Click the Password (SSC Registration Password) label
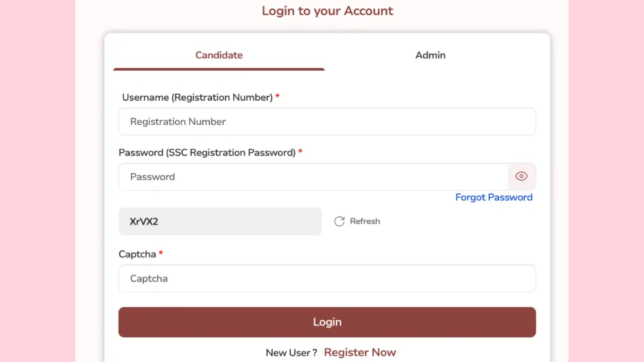Viewport: 644px width, 362px height. [x=207, y=153]
